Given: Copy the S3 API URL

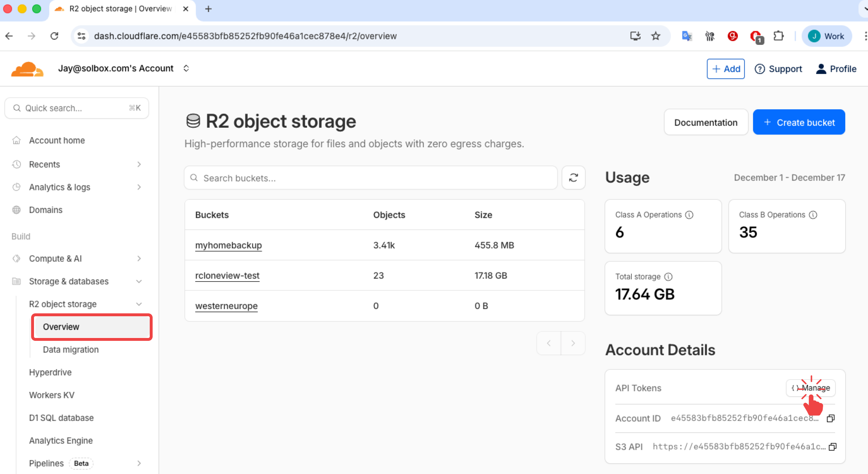Looking at the screenshot, I should pos(832,447).
